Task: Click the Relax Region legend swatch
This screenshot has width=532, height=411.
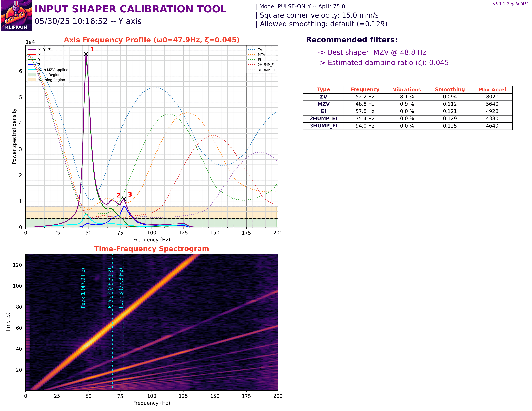Action: pyautogui.click(x=32, y=75)
